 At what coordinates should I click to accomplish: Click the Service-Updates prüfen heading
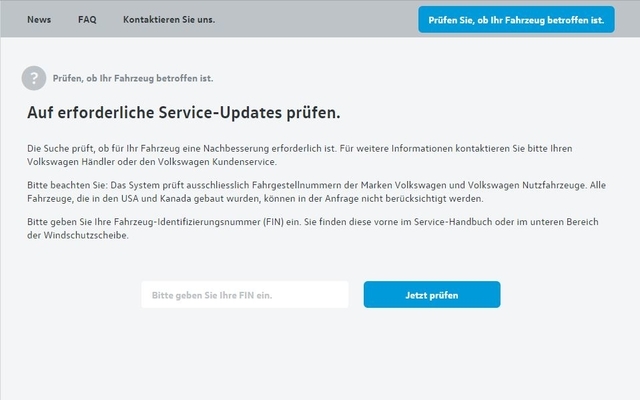tap(184, 110)
